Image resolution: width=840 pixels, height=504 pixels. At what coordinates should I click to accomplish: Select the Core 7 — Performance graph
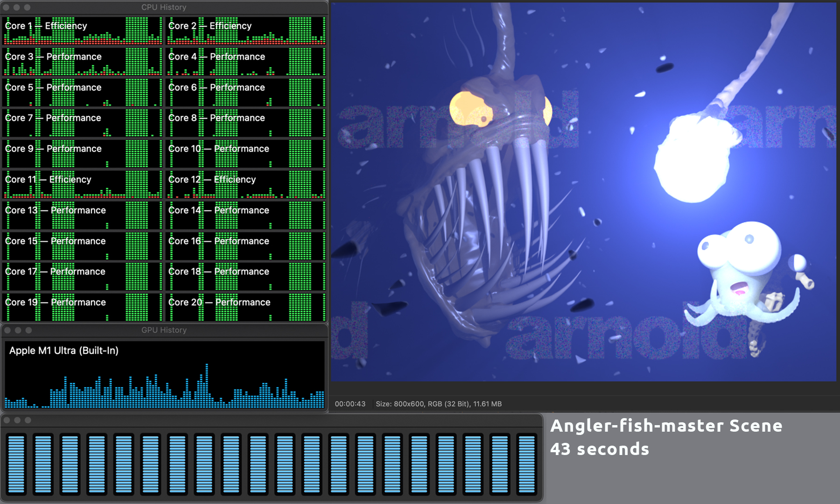pos(83,123)
